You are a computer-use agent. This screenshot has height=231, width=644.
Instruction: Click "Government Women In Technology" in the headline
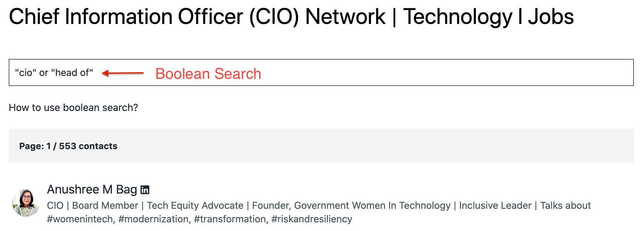coord(372,206)
